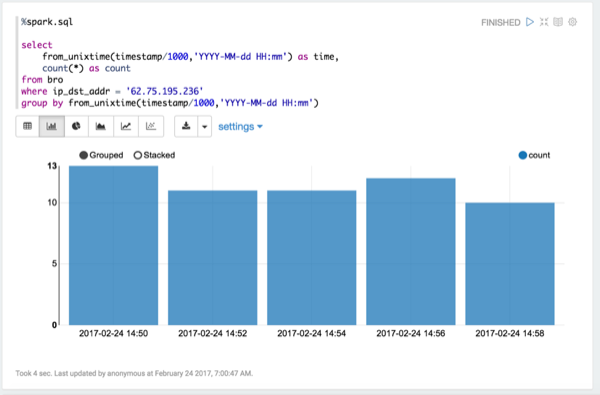Screen dimensions: 600x395
Task: Open paragraph settings gear icon
Action: click(x=572, y=22)
